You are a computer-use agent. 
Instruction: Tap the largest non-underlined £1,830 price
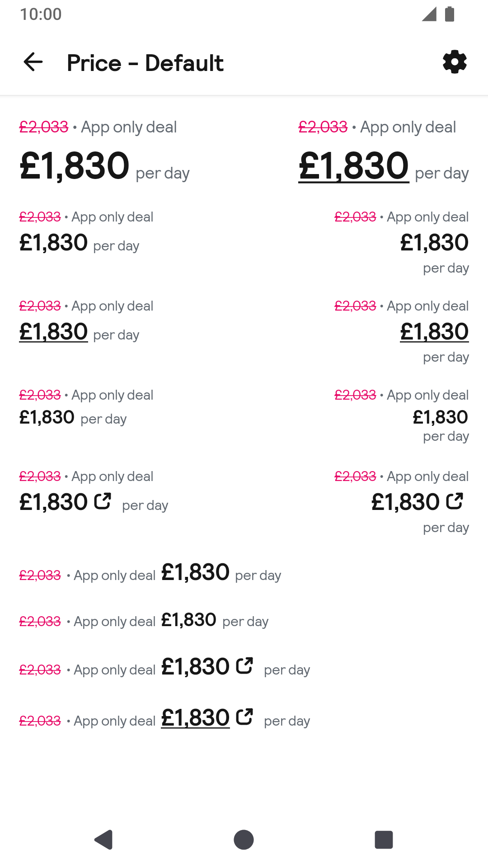75,165
